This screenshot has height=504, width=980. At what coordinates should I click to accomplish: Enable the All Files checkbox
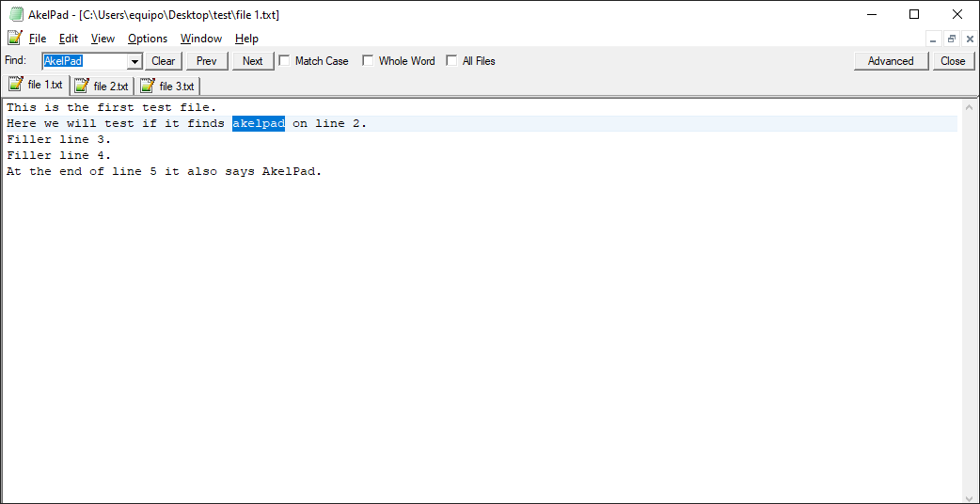451,60
